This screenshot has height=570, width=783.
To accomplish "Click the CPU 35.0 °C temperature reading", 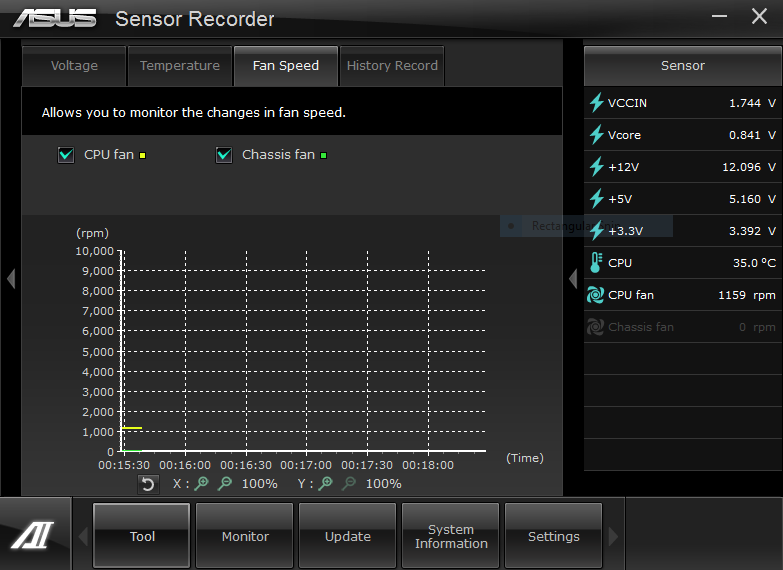I will coord(754,263).
